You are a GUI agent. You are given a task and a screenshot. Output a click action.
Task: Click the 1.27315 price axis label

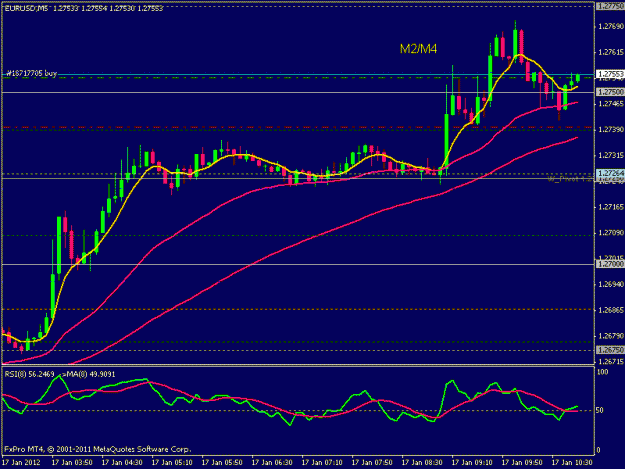coord(611,155)
